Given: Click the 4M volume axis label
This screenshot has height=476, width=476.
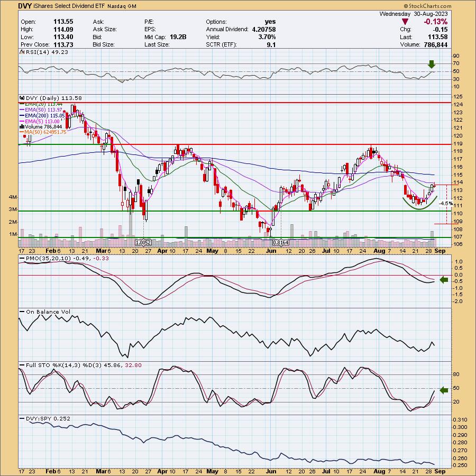Looking at the screenshot, I should pyautogui.click(x=13, y=197).
